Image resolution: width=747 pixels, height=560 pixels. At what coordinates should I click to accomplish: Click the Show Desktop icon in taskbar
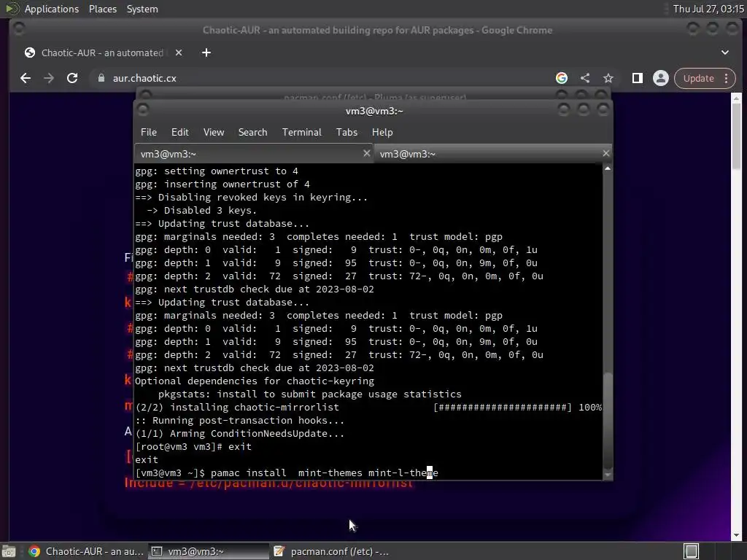pos(9,551)
